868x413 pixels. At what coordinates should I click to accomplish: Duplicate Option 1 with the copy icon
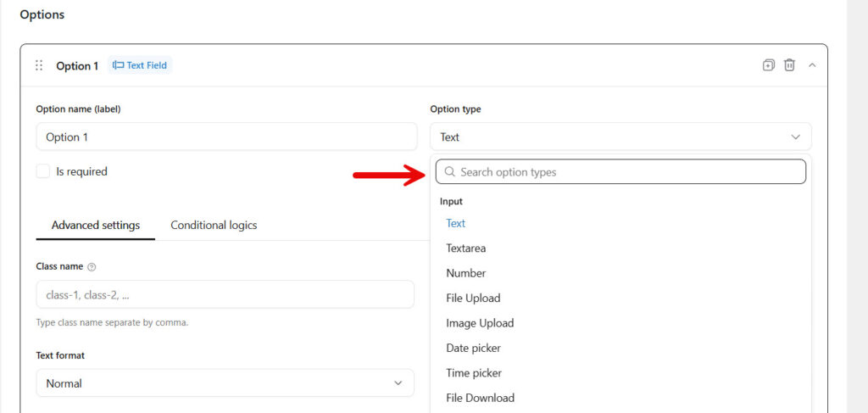pyautogui.click(x=768, y=64)
